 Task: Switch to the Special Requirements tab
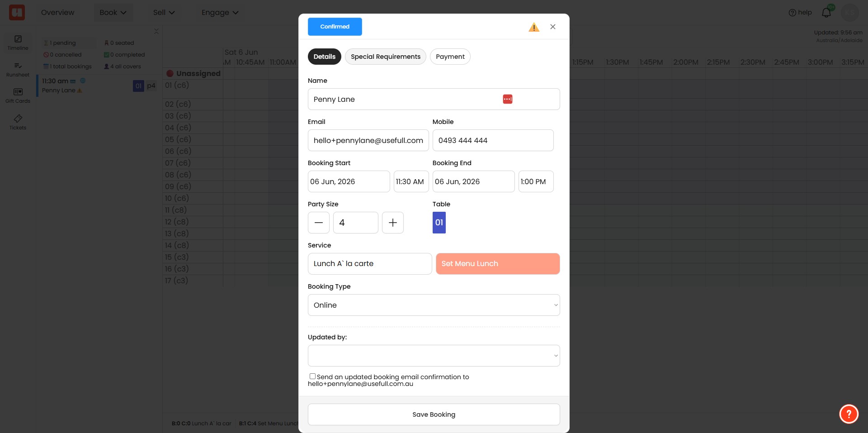385,57
